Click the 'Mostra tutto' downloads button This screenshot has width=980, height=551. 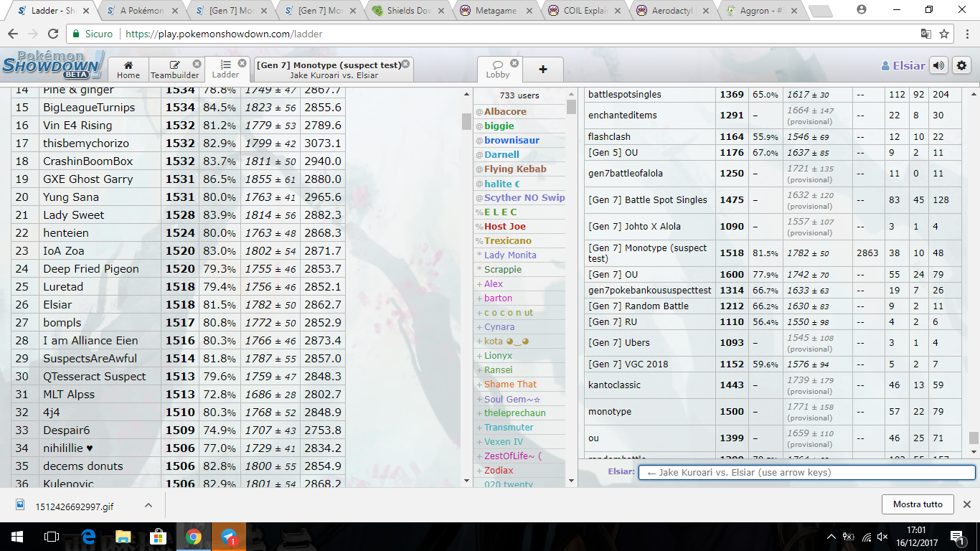pos(918,504)
